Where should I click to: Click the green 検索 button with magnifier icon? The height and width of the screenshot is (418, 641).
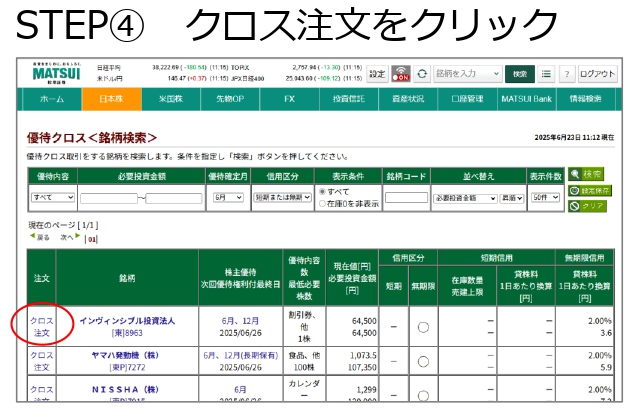point(586,174)
